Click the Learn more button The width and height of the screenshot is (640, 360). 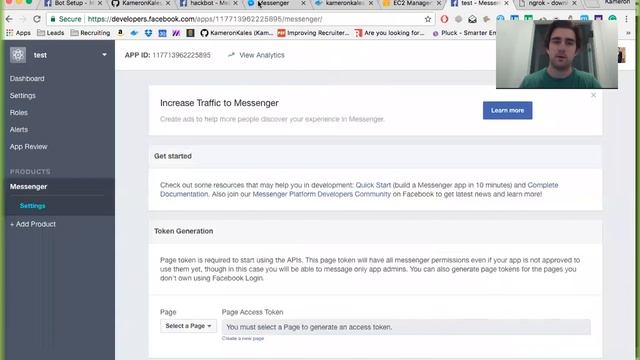[507, 110]
